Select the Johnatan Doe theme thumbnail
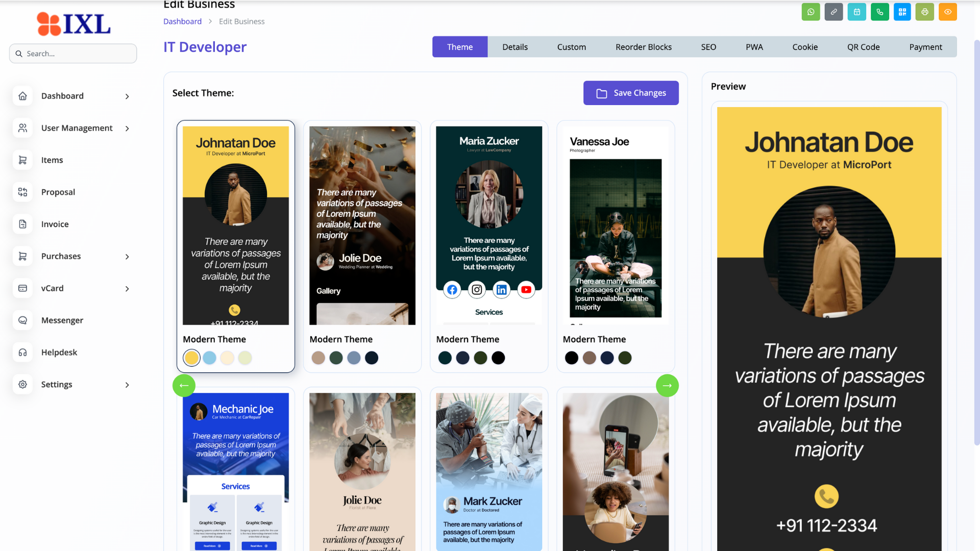The image size is (980, 551). click(236, 226)
